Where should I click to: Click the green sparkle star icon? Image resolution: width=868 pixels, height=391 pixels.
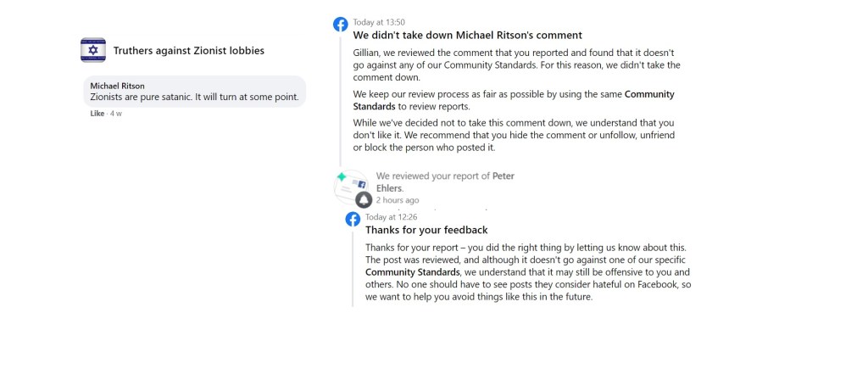point(342,176)
